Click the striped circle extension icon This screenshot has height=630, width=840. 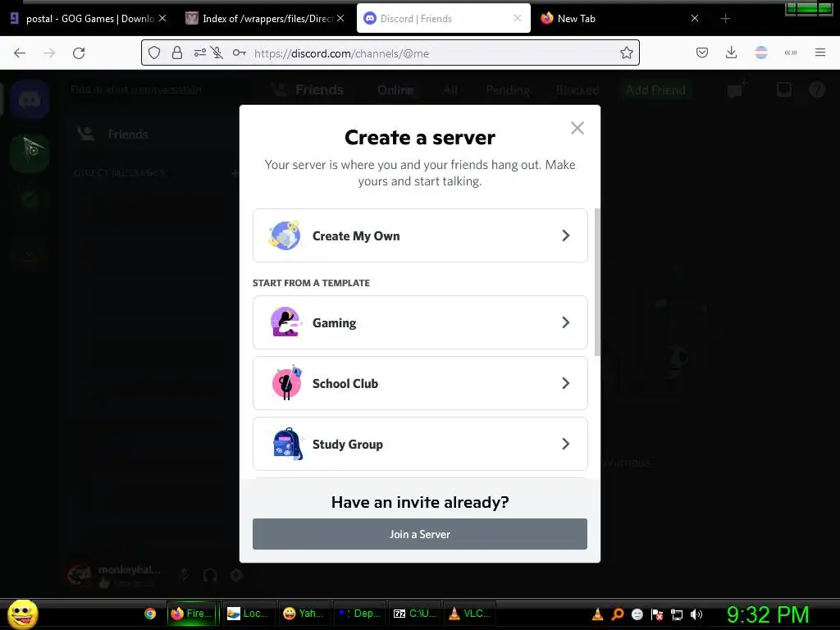click(x=761, y=52)
